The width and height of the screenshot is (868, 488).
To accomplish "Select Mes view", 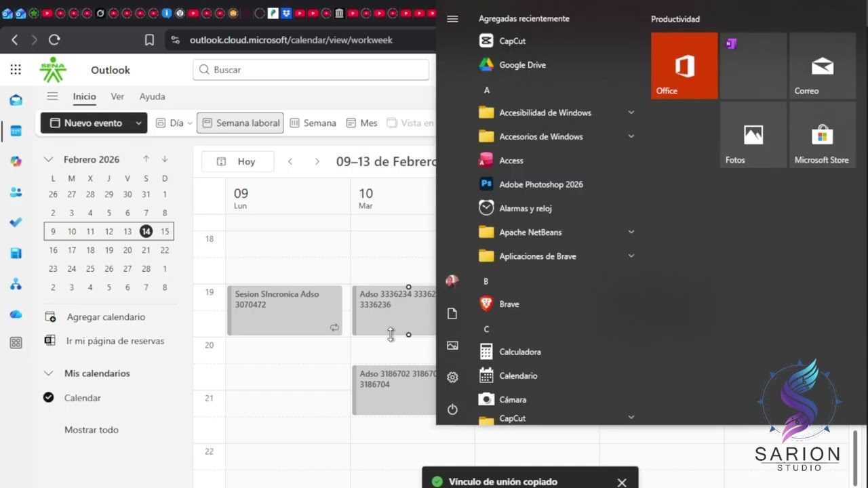I will click(361, 123).
